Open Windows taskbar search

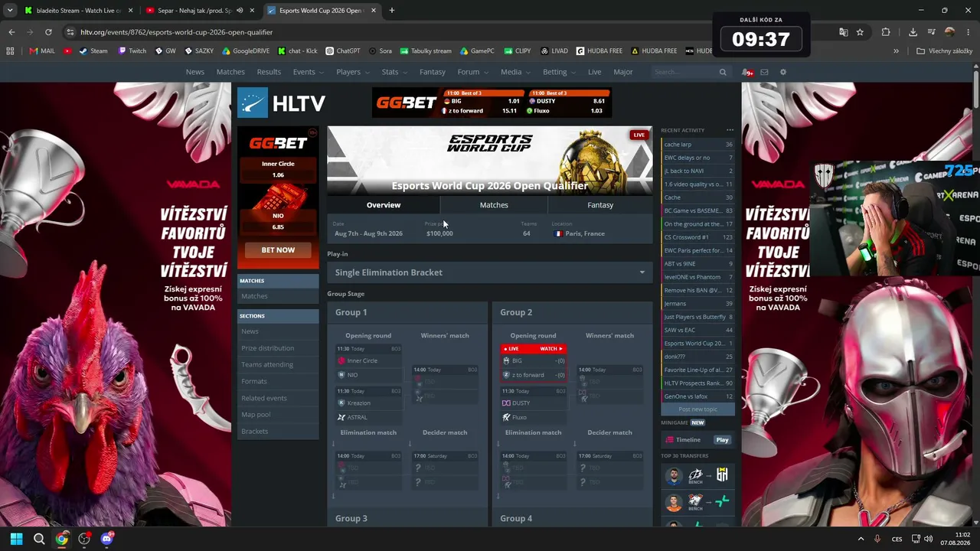tap(39, 539)
